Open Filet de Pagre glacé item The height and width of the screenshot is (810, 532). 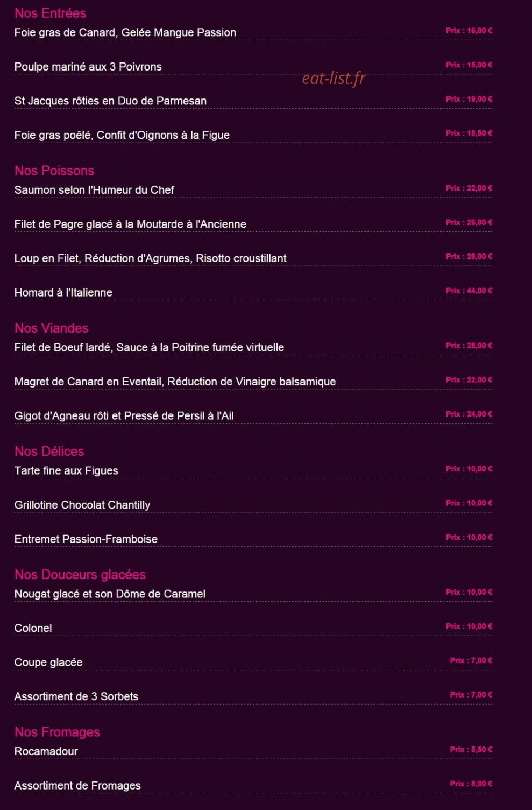point(130,224)
